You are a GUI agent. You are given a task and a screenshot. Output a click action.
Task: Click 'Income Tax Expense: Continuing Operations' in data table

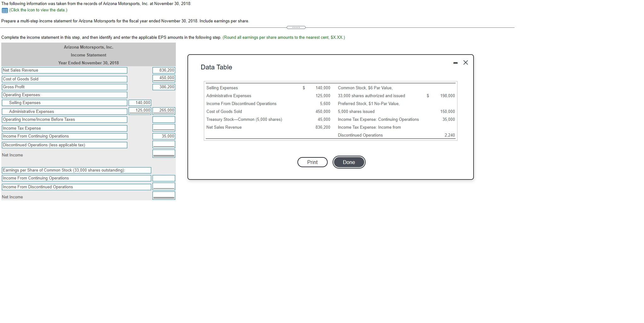[x=378, y=120]
